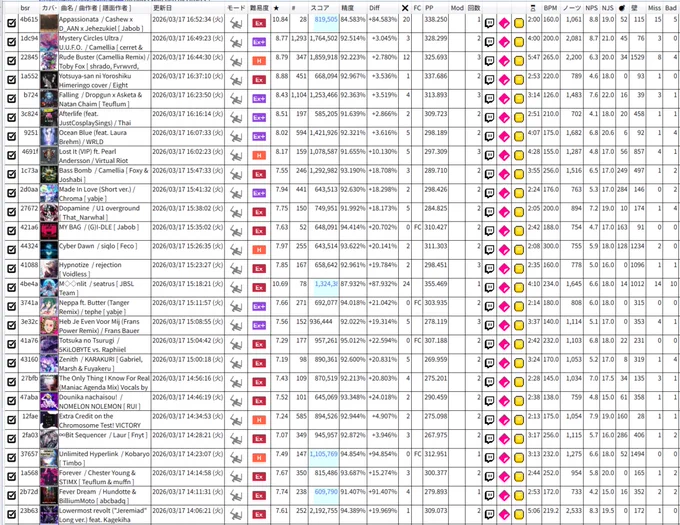Image resolution: width=680 pixels, height=525 pixels.
Task: Open the comment icon for Made In Love row
Action: [489, 193]
